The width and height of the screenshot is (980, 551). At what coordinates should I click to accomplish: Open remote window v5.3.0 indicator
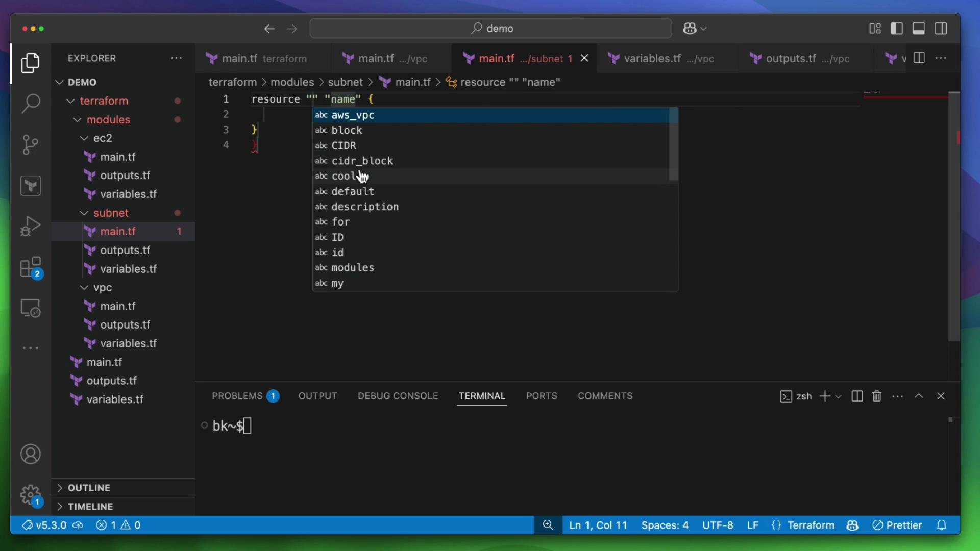(x=52, y=525)
